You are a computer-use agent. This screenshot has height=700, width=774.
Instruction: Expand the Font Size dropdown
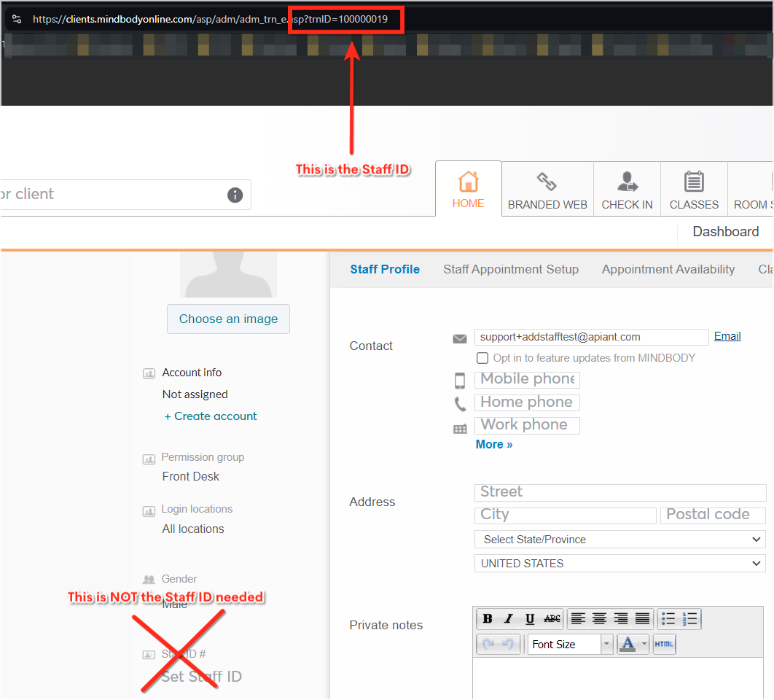(x=606, y=645)
